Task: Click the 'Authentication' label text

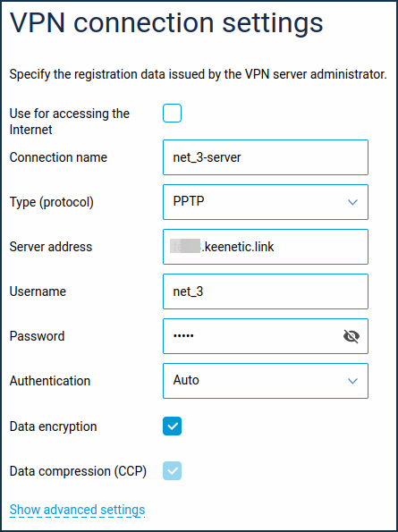Action: pyautogui.click(x=50, y=381)
